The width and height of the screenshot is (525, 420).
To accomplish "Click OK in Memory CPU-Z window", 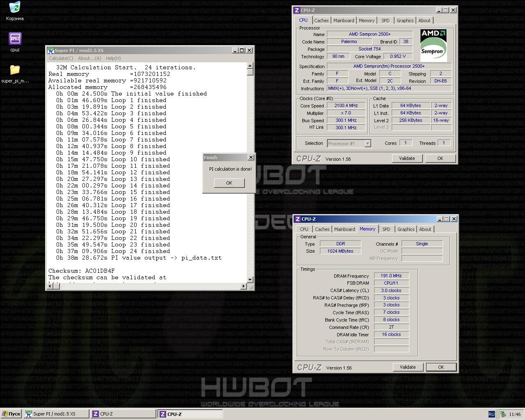I will pos(441,367).
